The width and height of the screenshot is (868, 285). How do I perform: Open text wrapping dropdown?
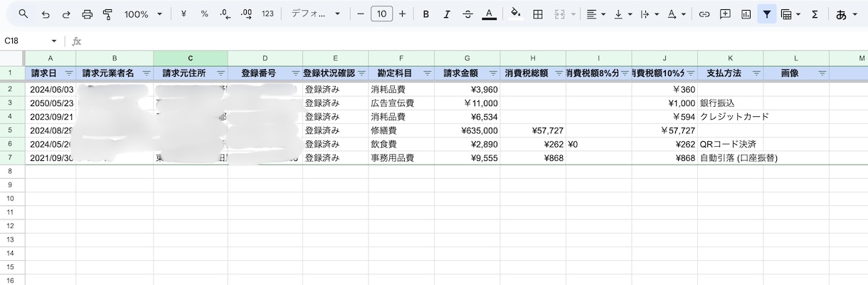coord(649,14)
